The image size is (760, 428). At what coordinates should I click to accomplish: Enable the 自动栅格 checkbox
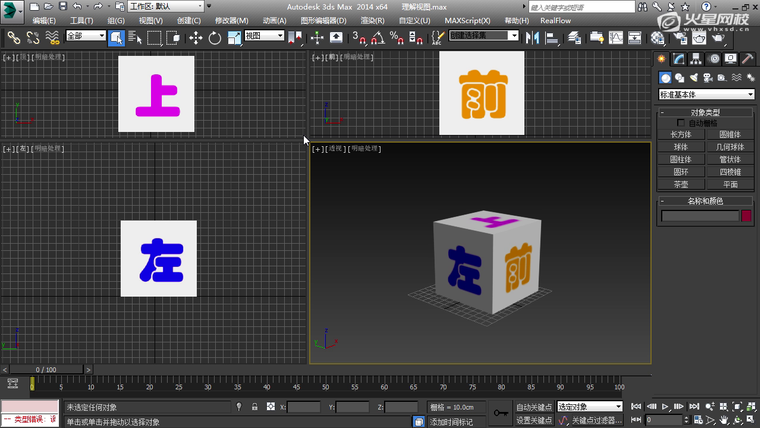[682, 123]
